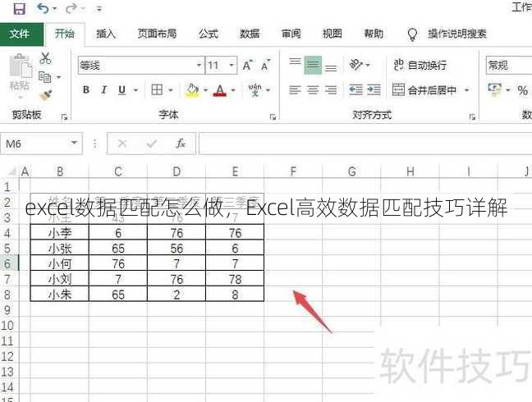Screen dimensions: 532x402
Task: Click the Redo arrow icon
Action: point(71,8)
